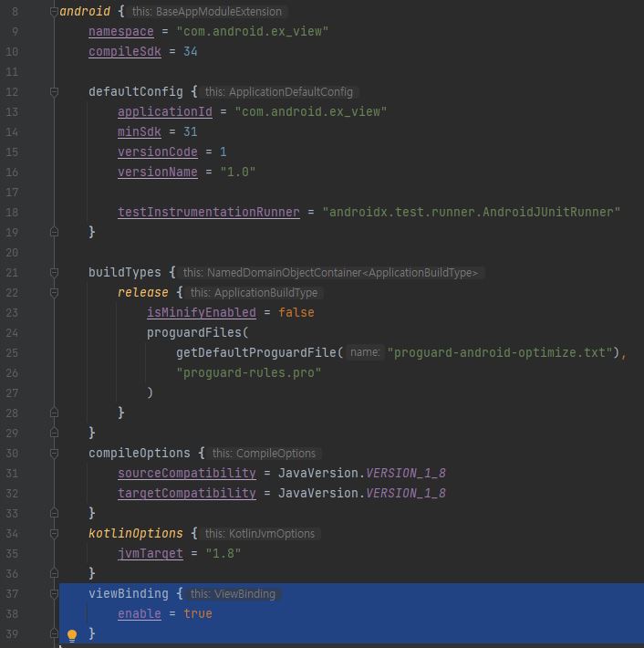Click the 'enable' property on line 38
The width and height of the screenshot is (644, 648).
pyautogui.click(x=140, y=613)
